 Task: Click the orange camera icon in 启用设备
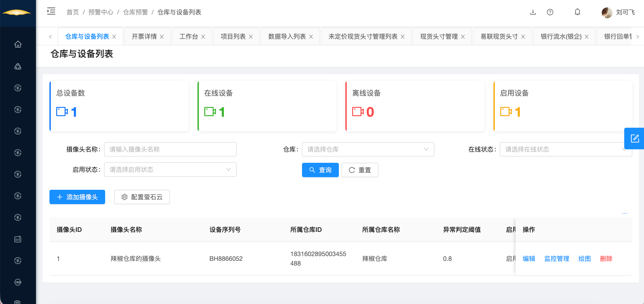click(x=506, y=112)
